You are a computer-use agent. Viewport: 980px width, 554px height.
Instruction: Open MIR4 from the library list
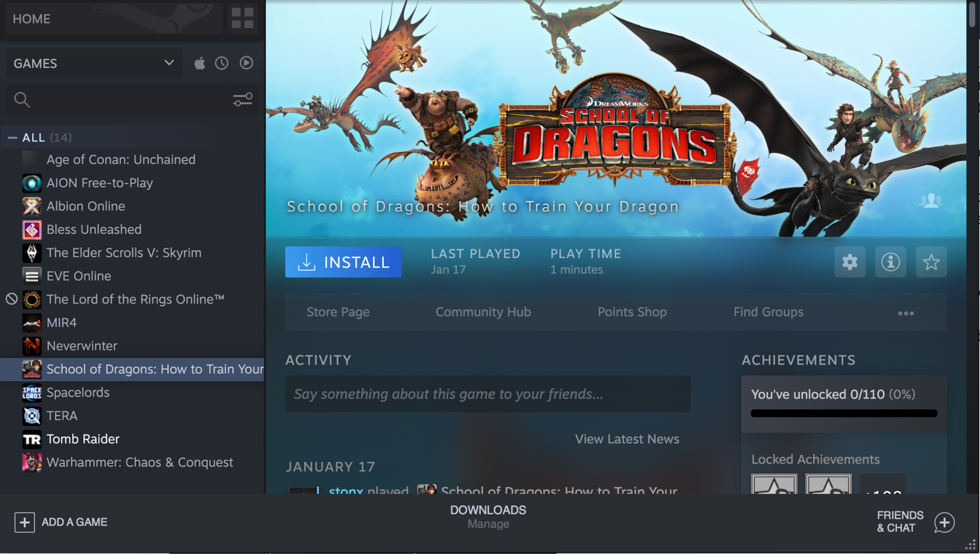click(x=62, y=323)
